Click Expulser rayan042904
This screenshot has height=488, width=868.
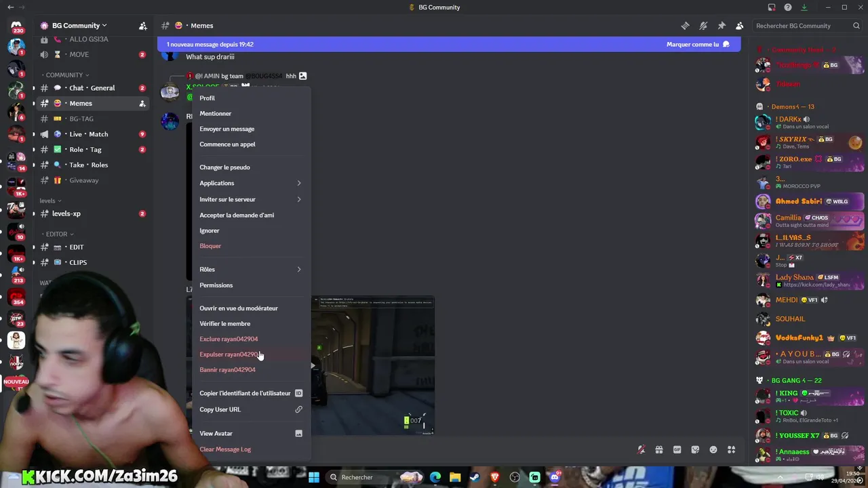(250, 354)
